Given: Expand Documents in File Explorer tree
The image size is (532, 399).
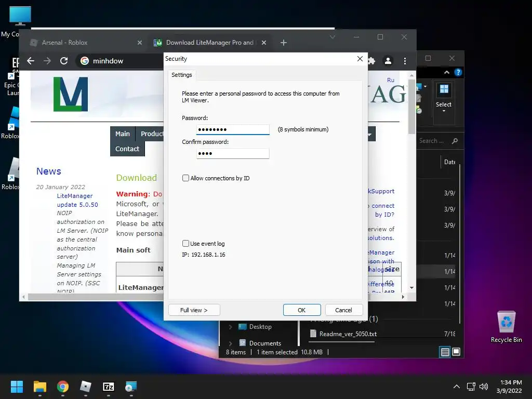Looking at the screenshot, I should (x=230, y=343).
